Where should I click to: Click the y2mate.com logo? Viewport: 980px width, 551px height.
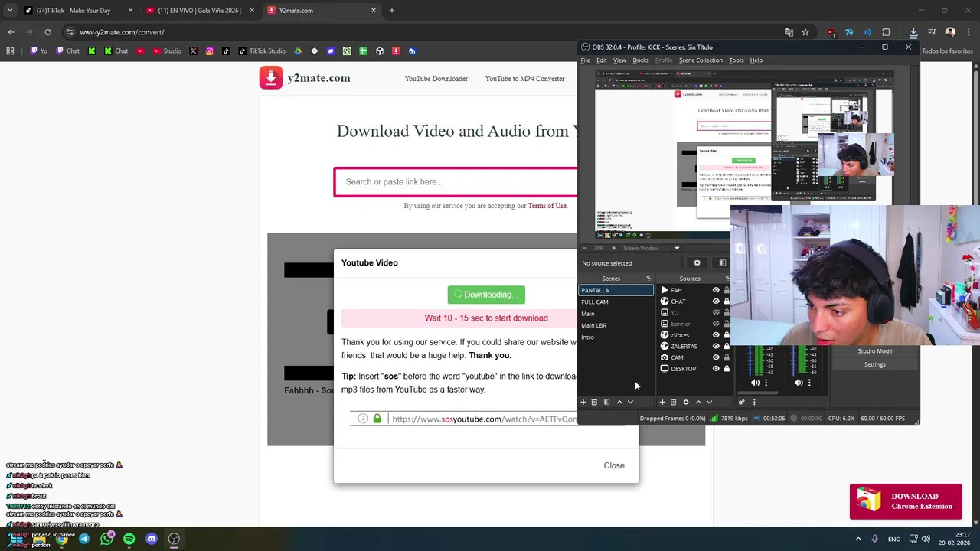[305, 78]
